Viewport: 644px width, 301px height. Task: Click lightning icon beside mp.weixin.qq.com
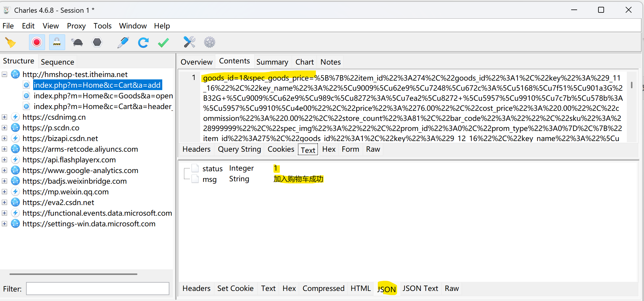(x=15, y=192)
